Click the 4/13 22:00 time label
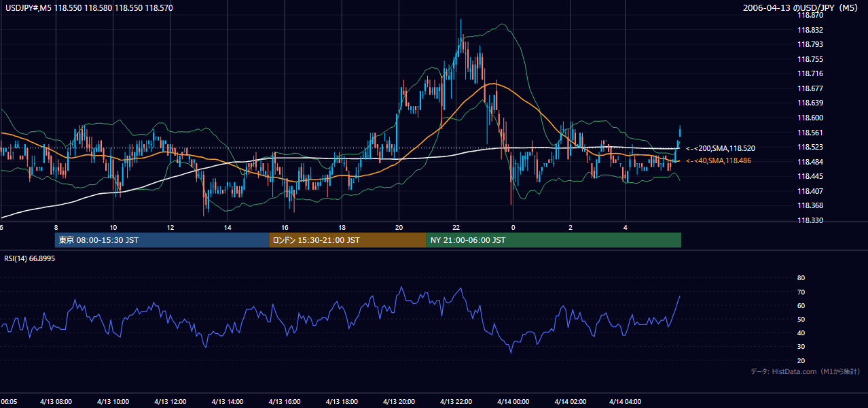The image size is (868, 408). (x=456, y=402)
